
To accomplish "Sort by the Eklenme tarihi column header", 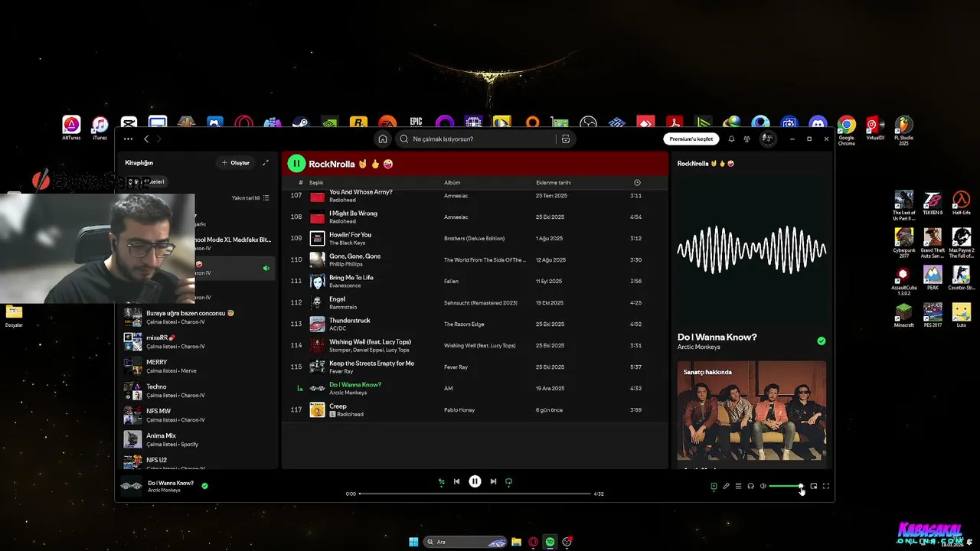I will (553, 183).
